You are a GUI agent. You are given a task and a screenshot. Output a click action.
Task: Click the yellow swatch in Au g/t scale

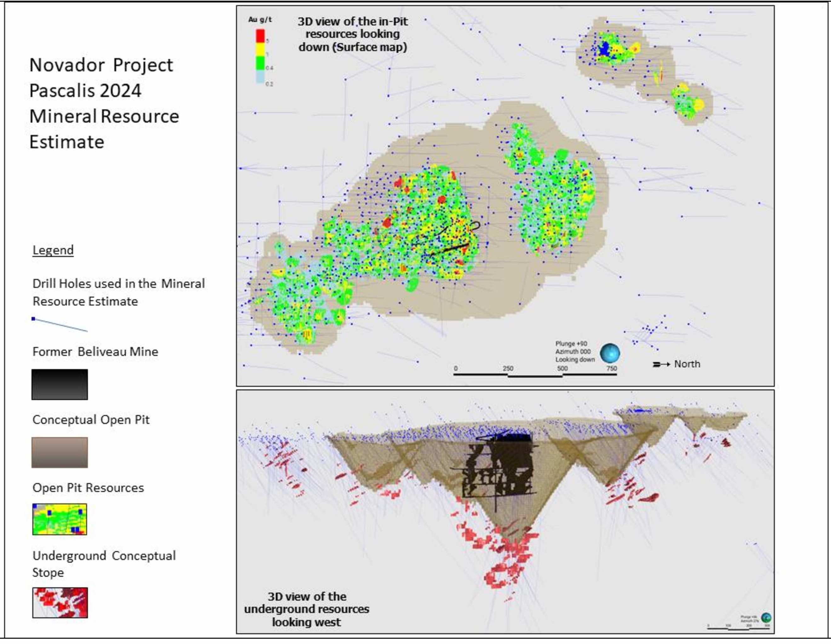[260, 49]
